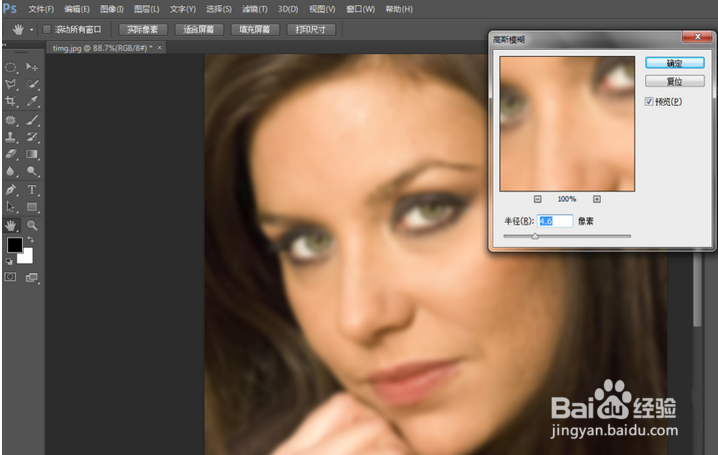
Task: Open the 文字(Y) Type menu
Action: [x=183, y=9]
